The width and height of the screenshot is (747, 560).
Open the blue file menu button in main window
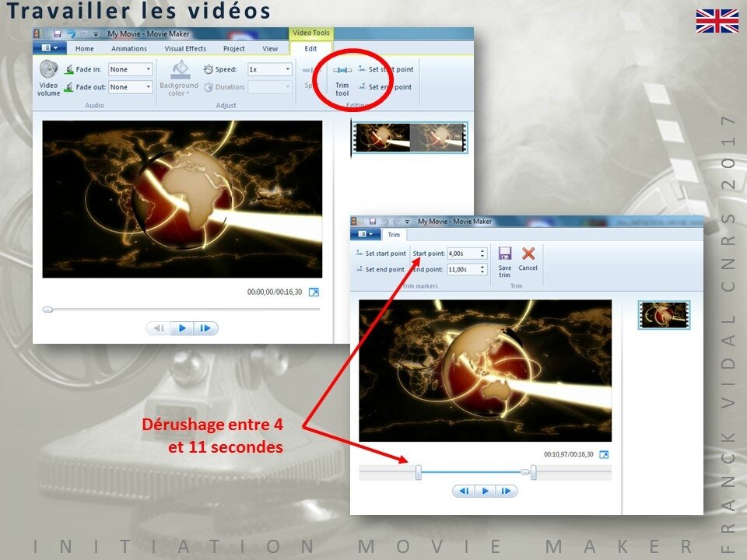pos(50,48)
